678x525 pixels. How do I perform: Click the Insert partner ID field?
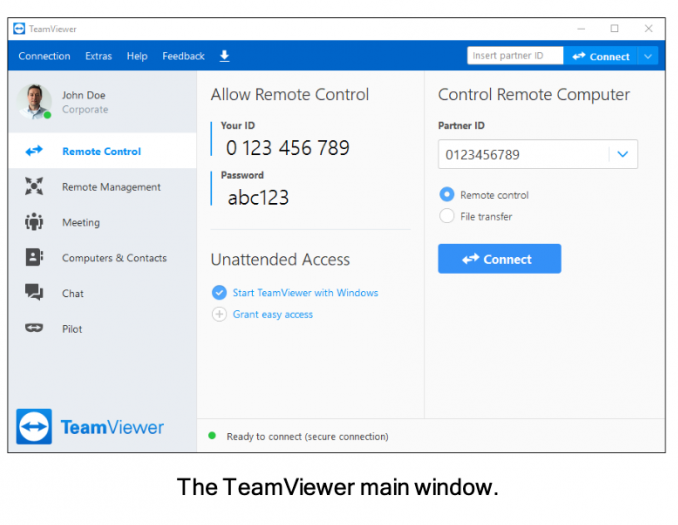coord(515,56)
